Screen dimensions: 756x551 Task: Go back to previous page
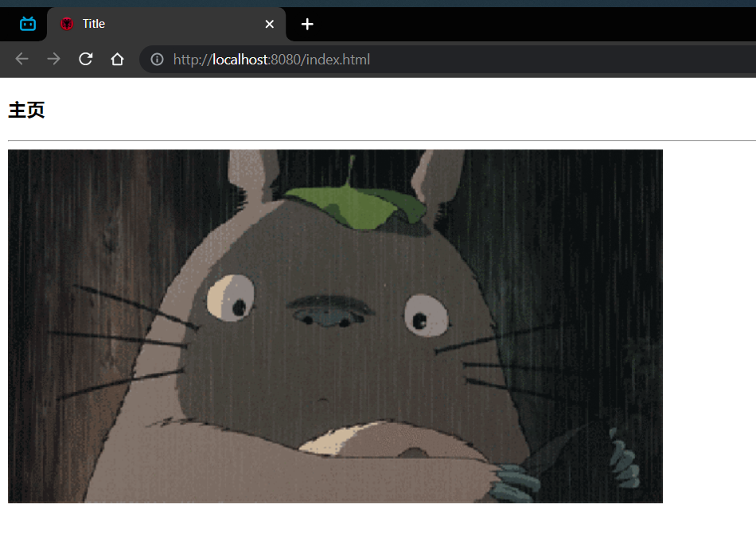tap(22, 60)
